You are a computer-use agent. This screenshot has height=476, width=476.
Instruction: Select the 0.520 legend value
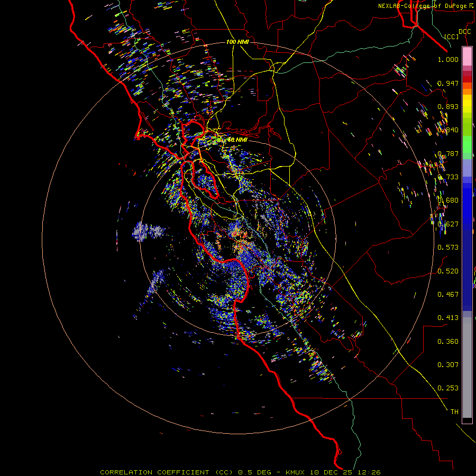point(448,271)
